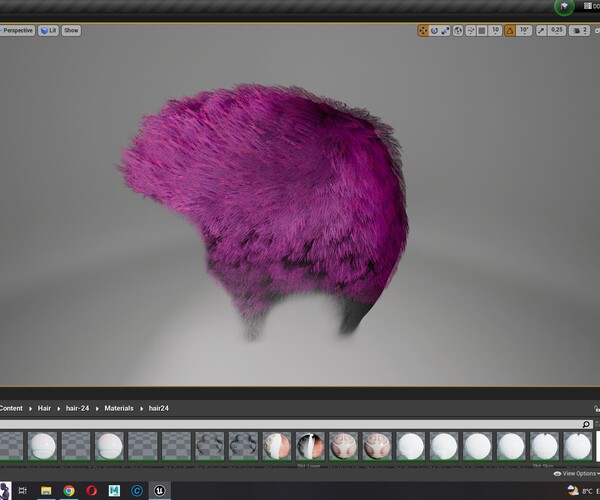Viewport: 600px width, 500px height.
Task: Navigate to the Materials folder breadcrumb
Action: pos(119,408)
